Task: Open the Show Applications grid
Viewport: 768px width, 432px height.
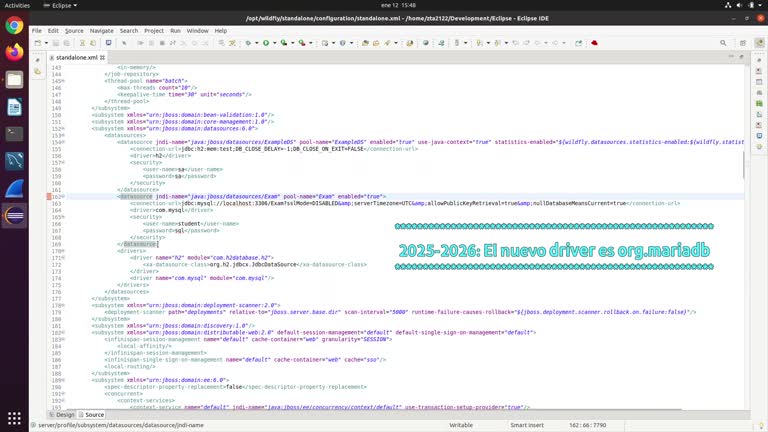Action: pos(14,417)
